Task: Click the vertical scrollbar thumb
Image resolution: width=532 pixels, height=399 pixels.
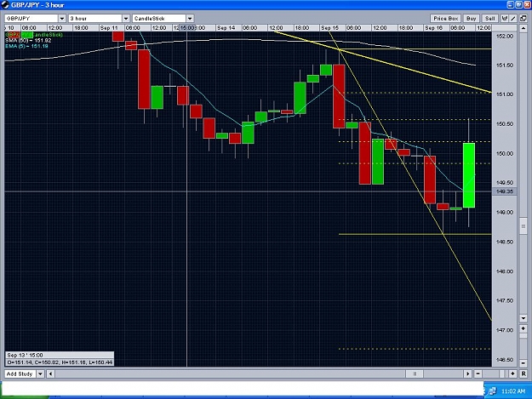Action: pos(523,226)
